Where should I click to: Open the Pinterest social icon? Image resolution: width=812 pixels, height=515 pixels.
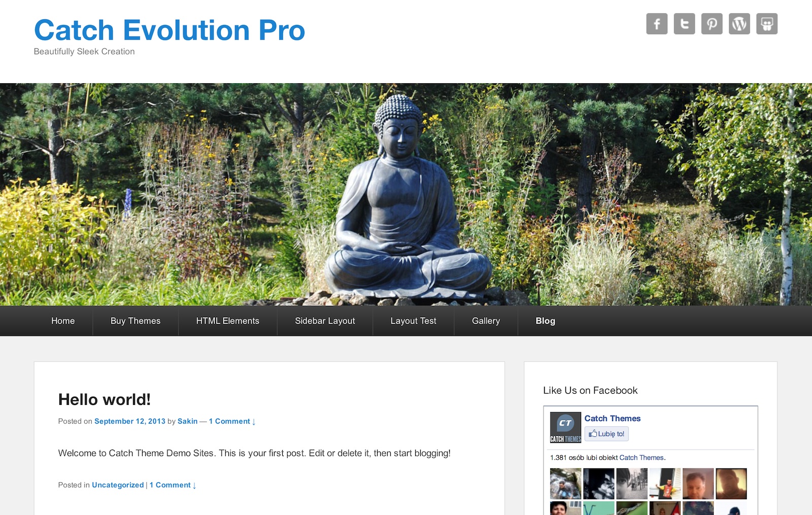[712, 24]
